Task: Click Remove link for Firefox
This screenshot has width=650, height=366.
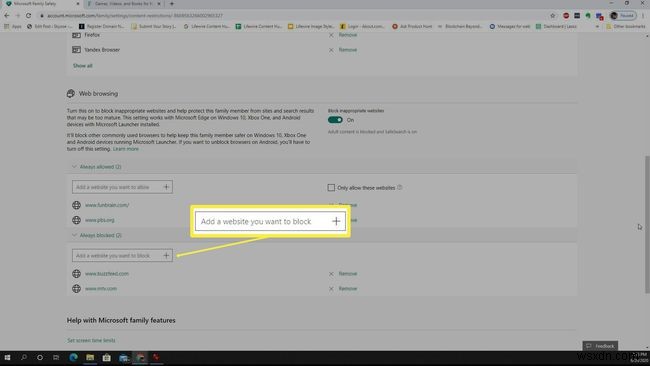Action: [348, 35]
